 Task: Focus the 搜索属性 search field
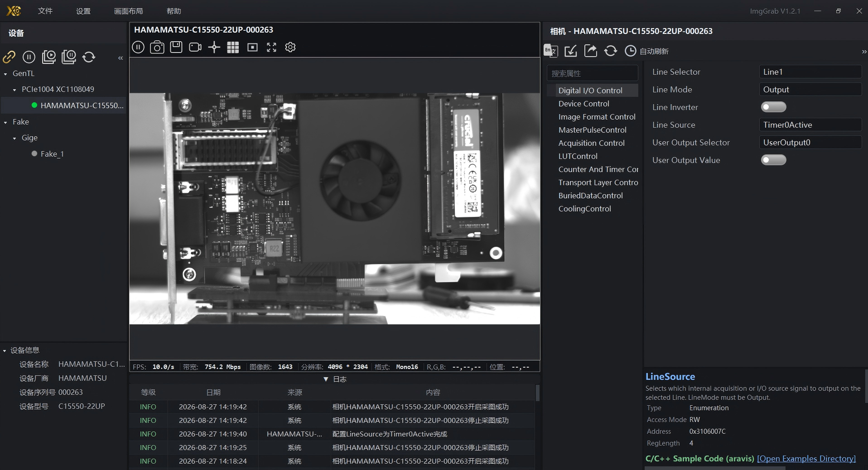pos(593,73)
